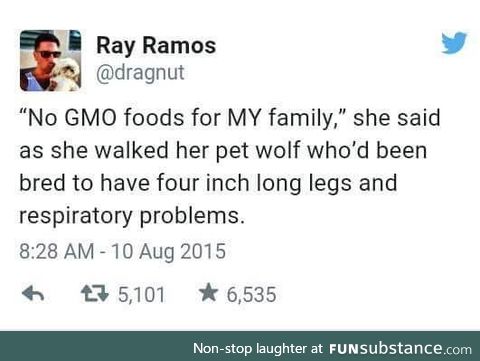Click the 'Non-stop laughter at' banner text

258,348
